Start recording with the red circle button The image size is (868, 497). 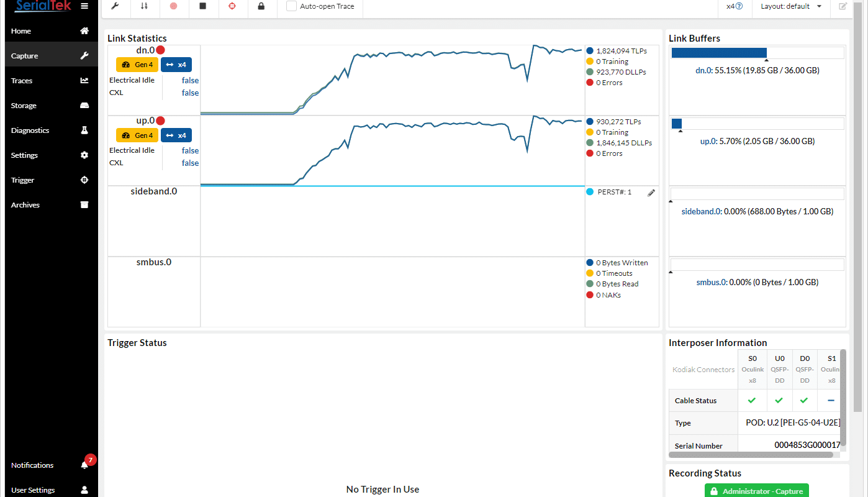click(x=173, y=6)
